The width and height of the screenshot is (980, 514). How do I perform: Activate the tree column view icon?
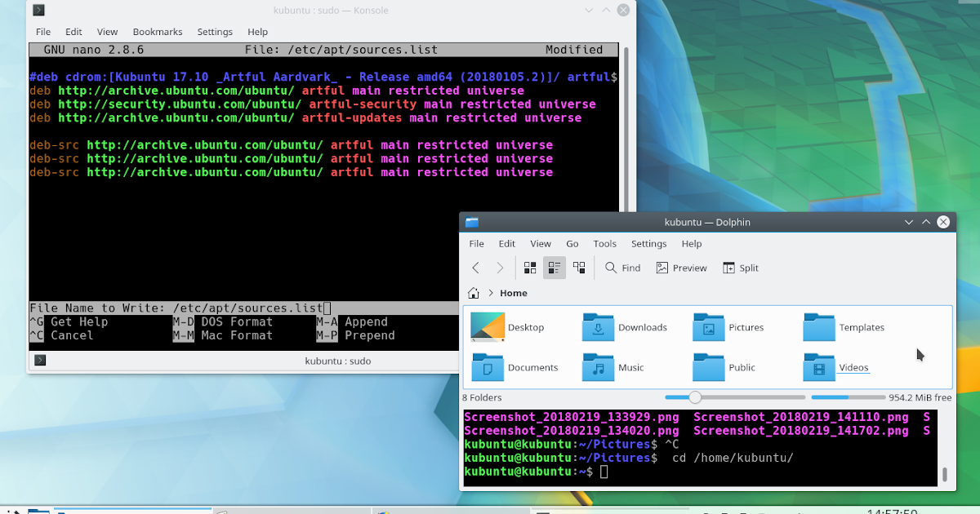(x=579, y=267)
